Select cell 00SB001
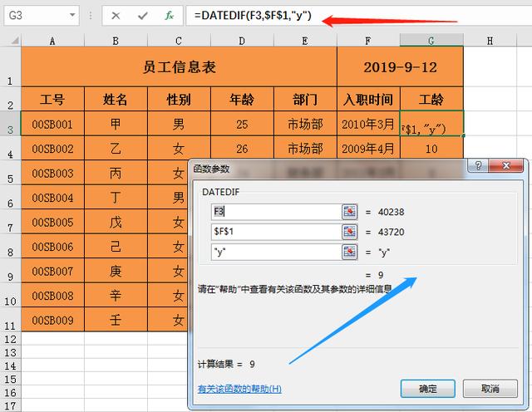This screenshot has height=412, width=532. (52, 124)
